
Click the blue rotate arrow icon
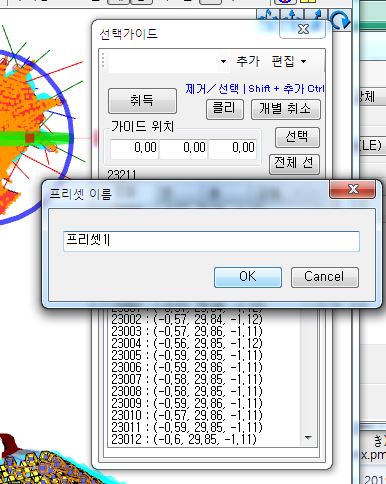point(340,21)
